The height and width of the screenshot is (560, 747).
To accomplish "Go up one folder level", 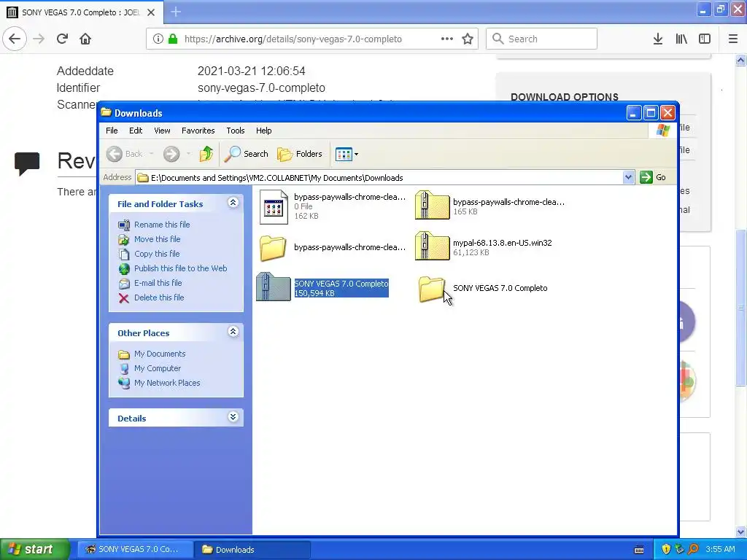I will pos(206,154).
